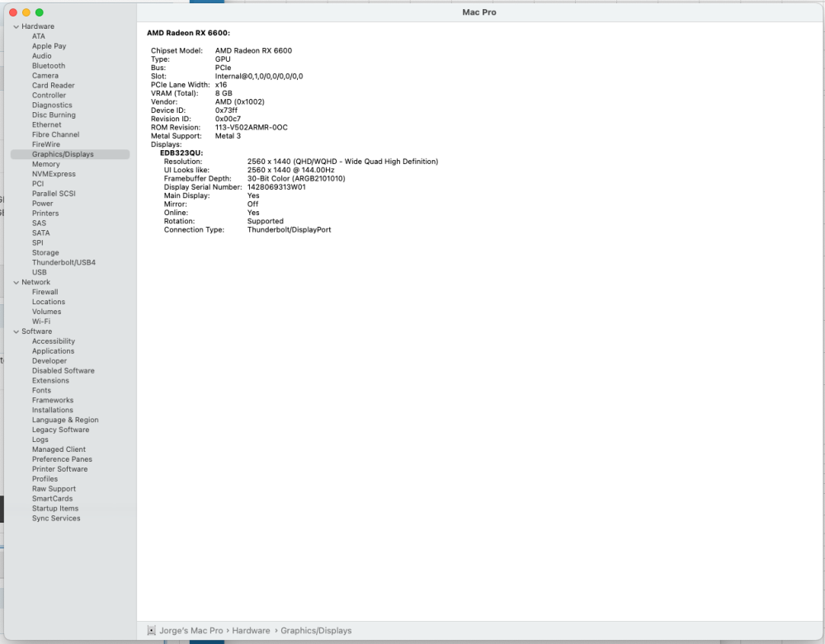Select Managed Client in the sidebar

click(x=59, y=449)
